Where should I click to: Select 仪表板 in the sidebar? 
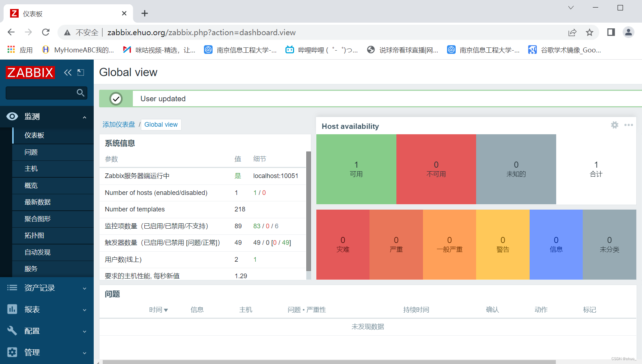click(53, 135)
